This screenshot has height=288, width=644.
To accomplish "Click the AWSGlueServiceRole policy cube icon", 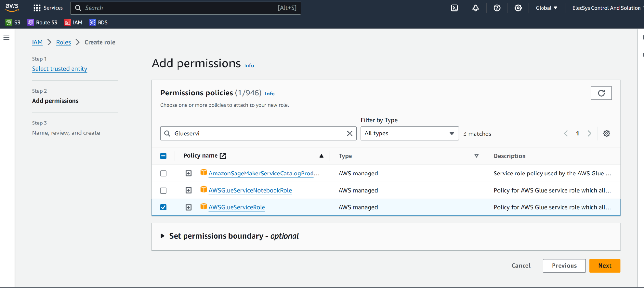I will [x=204, y=206].
